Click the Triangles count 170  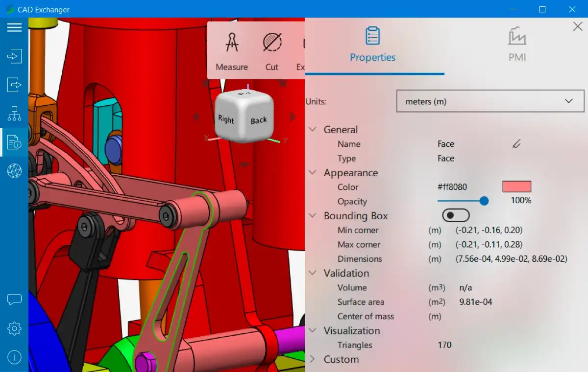[x=444, y=345]
